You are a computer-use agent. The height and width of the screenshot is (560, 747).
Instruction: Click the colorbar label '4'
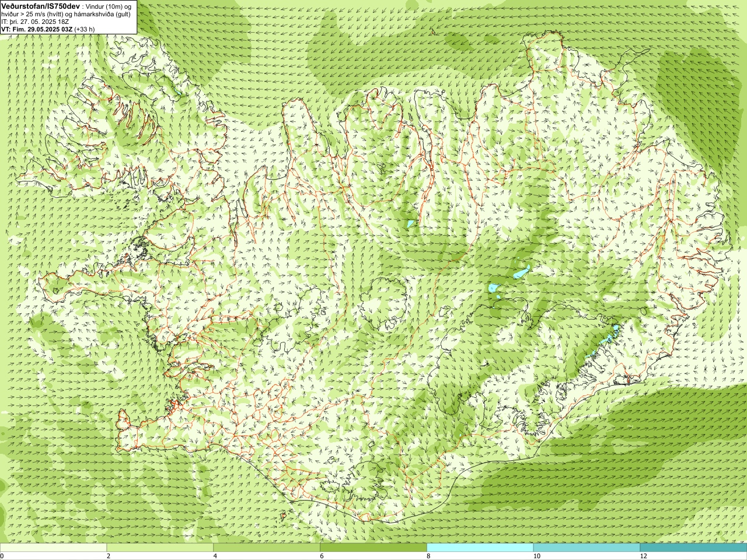pos(215,556)
